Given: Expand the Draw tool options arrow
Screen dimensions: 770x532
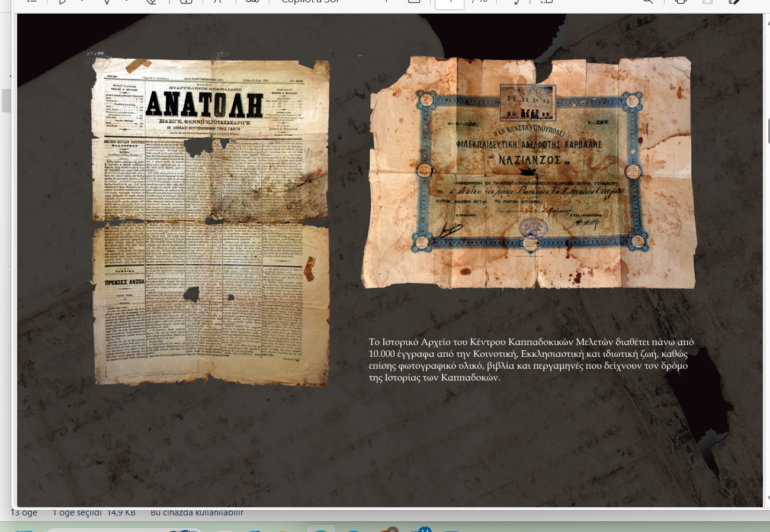Looking at the screenshot, I should 81,2.
